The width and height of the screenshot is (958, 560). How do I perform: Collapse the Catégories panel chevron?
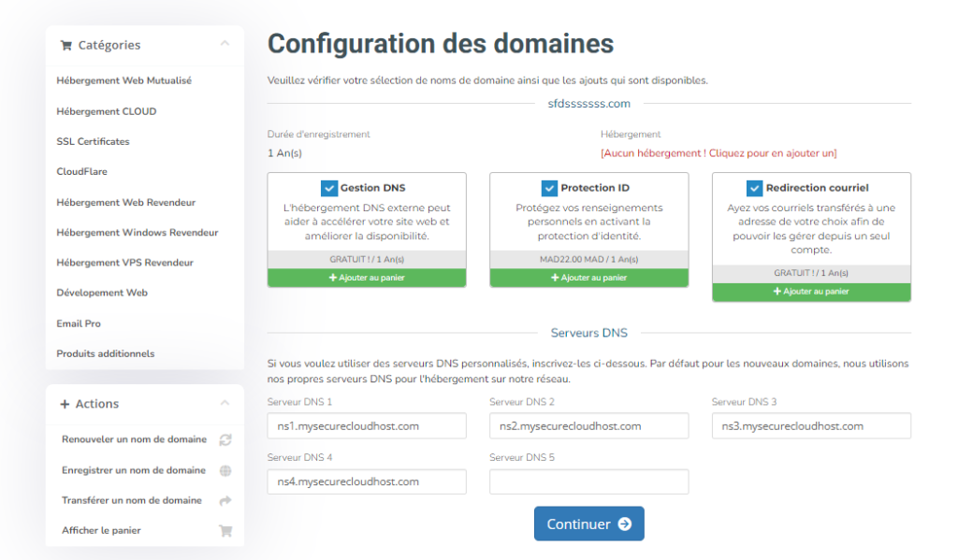225,44
